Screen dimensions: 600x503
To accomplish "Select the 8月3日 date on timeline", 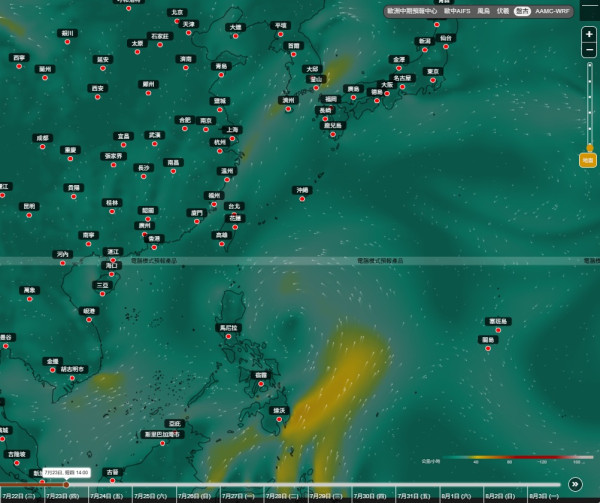I will 543,496.
